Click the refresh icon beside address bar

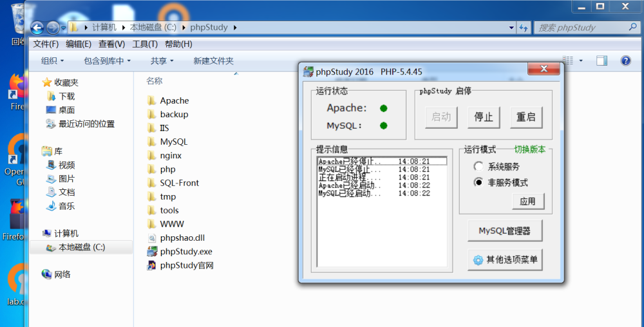[523, 28]
